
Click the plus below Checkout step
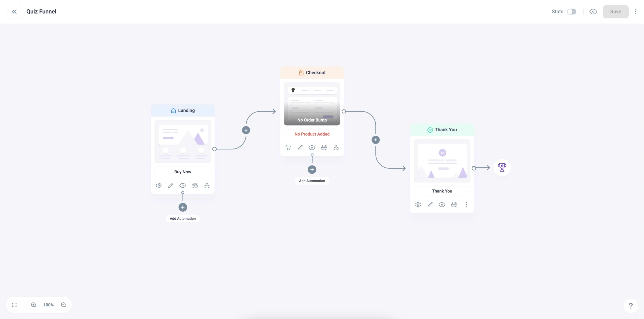[x=312, y=170]
